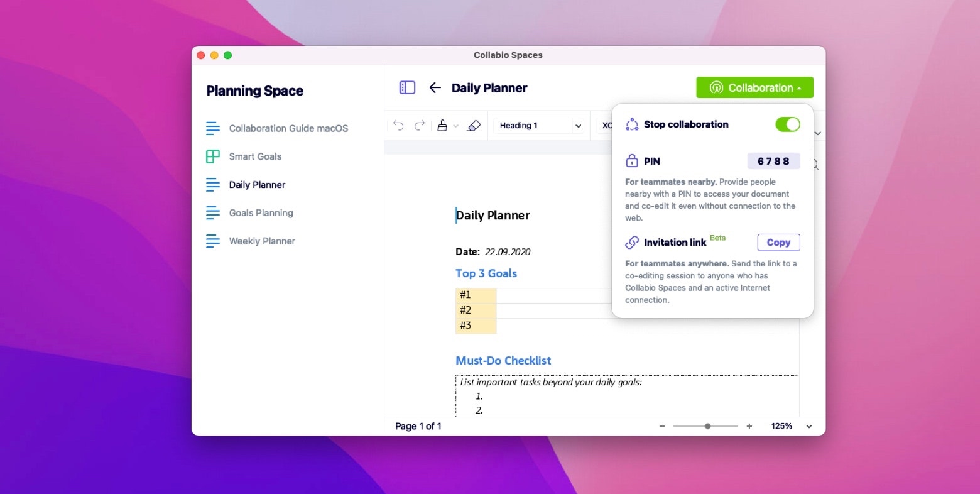Click the Daily Planner document icon in sidebar

(213, 185)
